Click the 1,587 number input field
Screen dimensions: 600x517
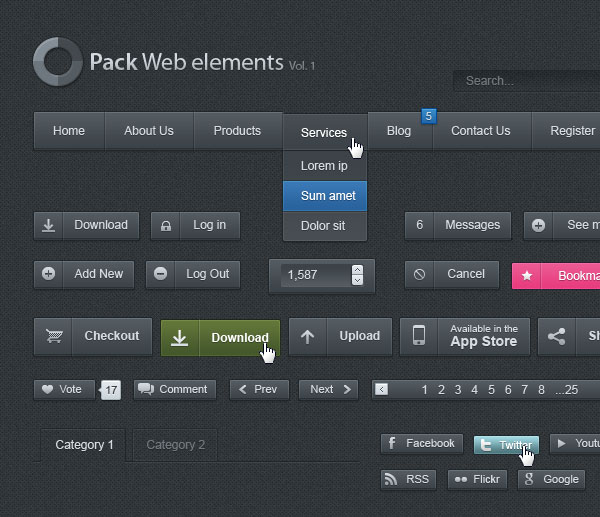click(316, 275)
